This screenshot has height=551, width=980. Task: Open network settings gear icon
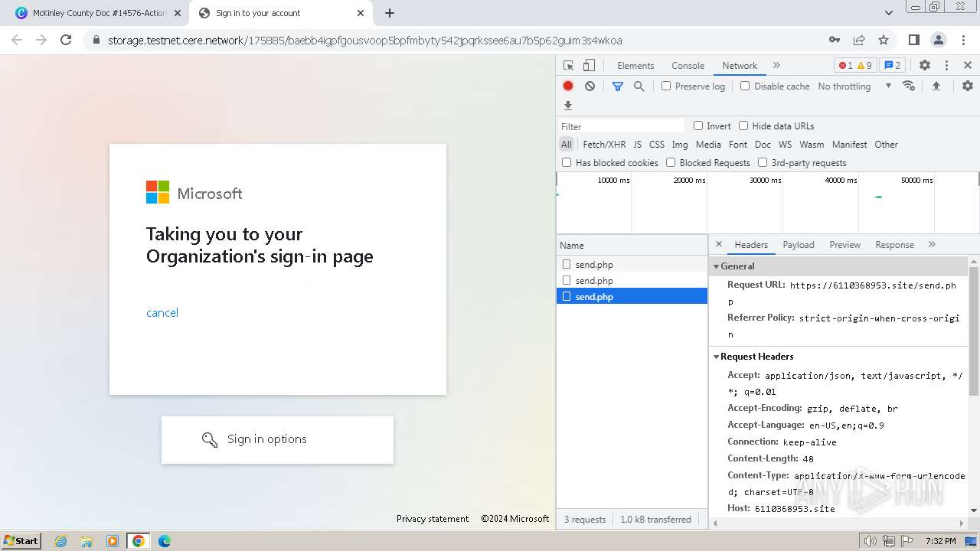[x=968, y=86]
